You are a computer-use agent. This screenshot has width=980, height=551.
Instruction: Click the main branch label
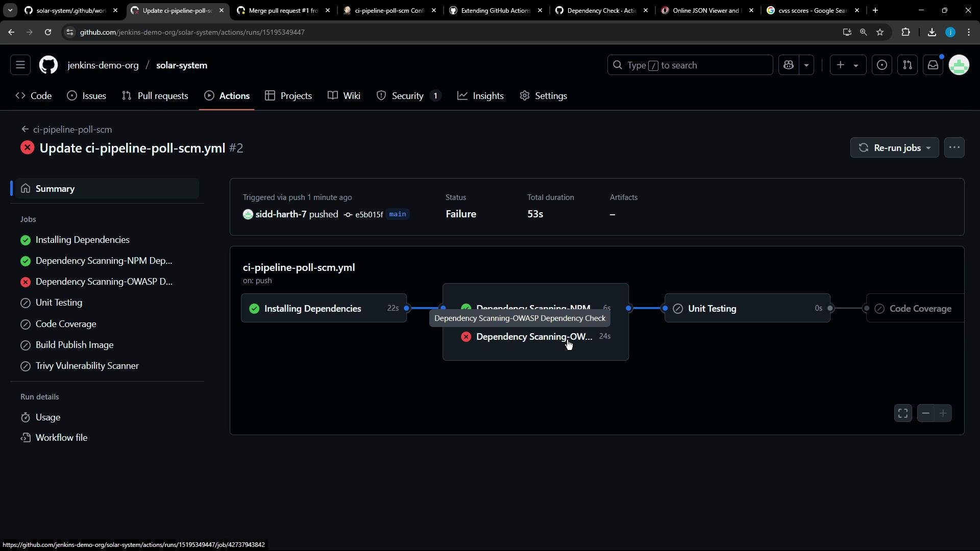point(398,214)
